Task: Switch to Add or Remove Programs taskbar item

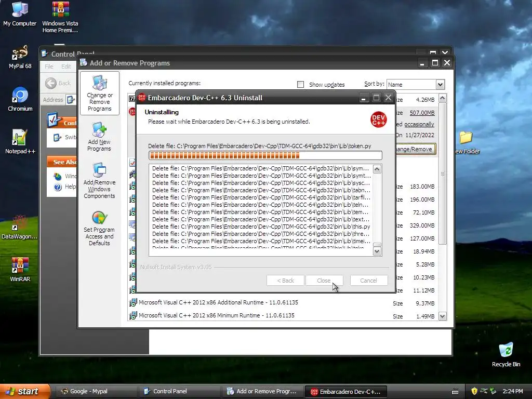Action: (262, 391)
